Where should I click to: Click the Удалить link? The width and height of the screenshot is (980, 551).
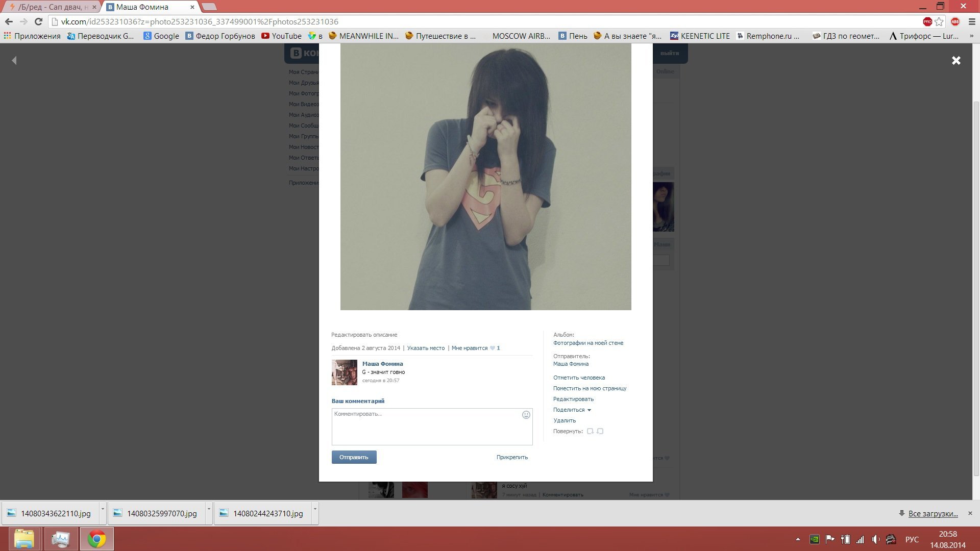pos(565,421)
